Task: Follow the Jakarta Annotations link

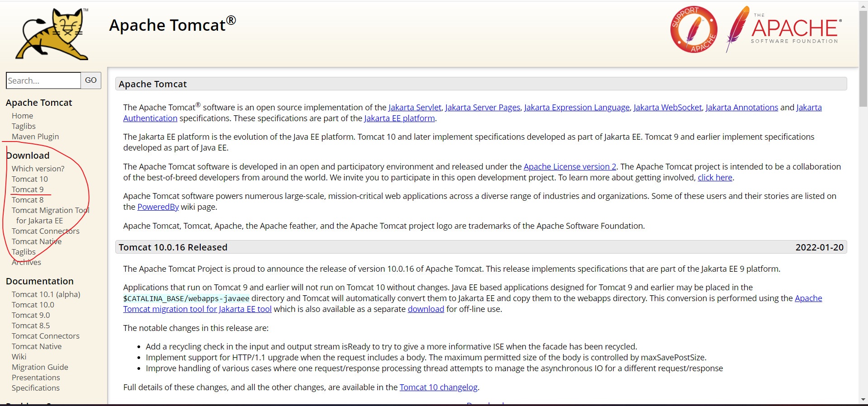Action: pyautogui.click(x=742, y=108)
